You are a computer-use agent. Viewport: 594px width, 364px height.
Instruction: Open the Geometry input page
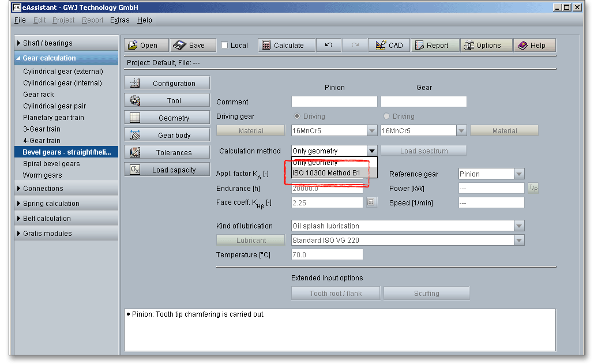click(x=167, y=118)
